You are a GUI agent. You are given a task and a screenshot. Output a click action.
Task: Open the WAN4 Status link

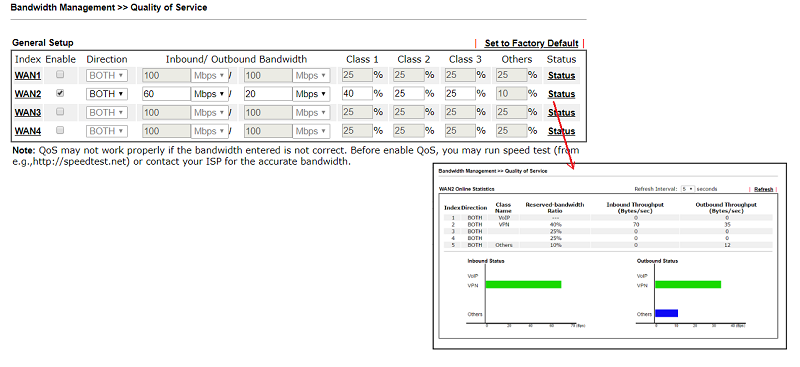pos(561,131)
